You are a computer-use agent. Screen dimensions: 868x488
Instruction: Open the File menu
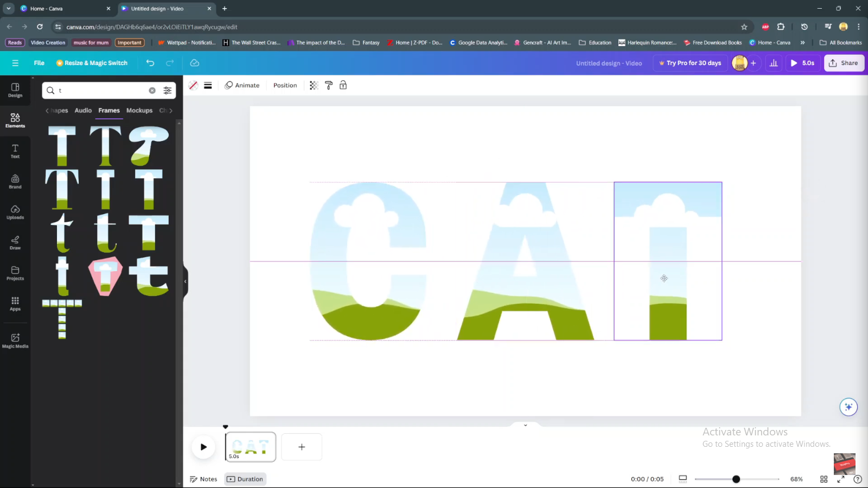pyautogui.click(x=39, y=63)
